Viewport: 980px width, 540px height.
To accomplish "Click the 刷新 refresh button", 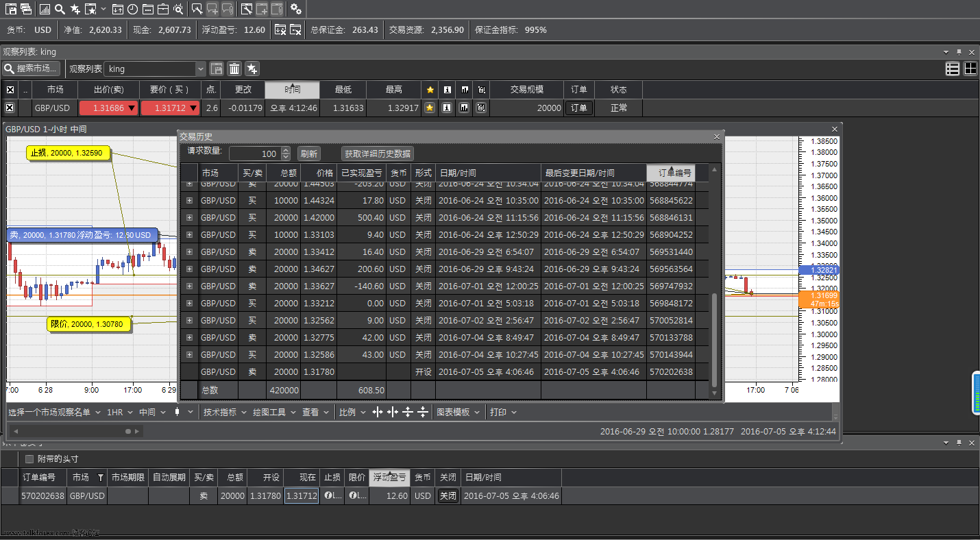I will point(309,154).
